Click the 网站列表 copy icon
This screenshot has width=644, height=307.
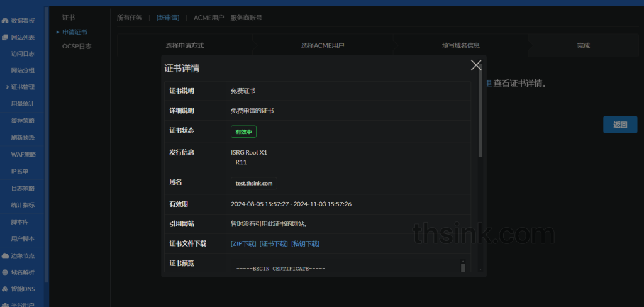(5, 37)
